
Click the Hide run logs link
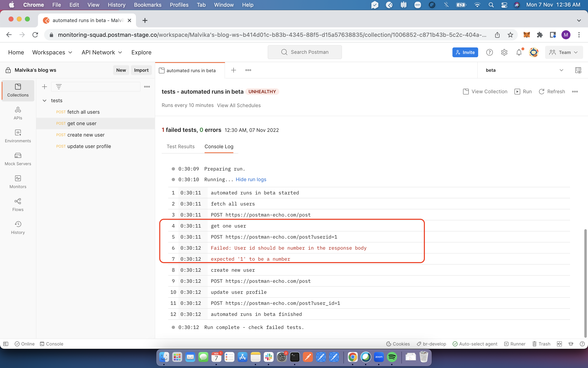click(x=251, y=179)
